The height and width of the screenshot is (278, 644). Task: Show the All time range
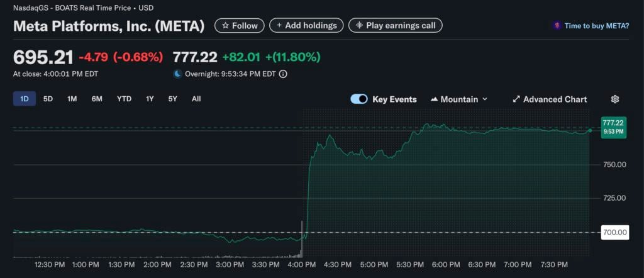click(196, 99)
